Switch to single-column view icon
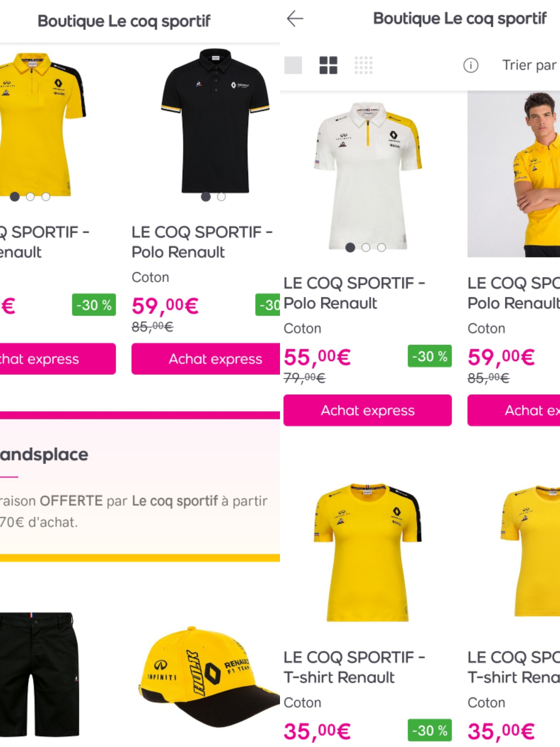Viewport: 560px width, 747px height. [293, 65]
